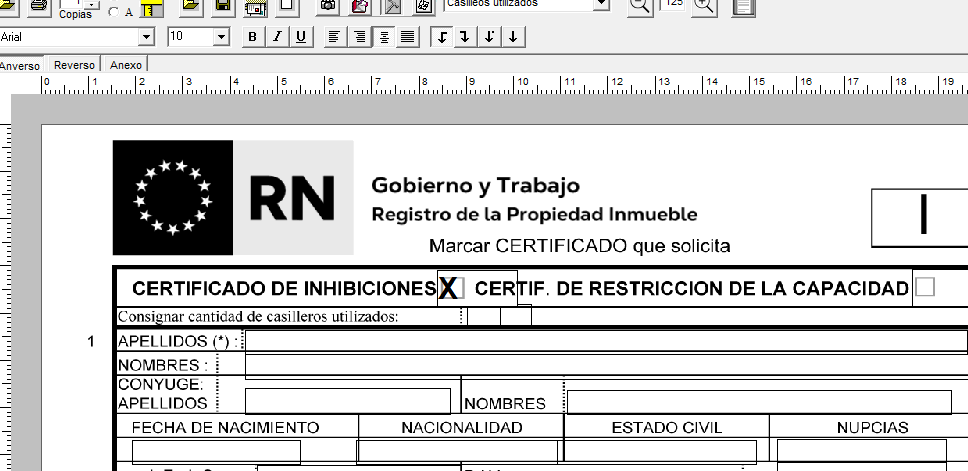Click the NOMBRES field in row 1

tap(605, 365)
